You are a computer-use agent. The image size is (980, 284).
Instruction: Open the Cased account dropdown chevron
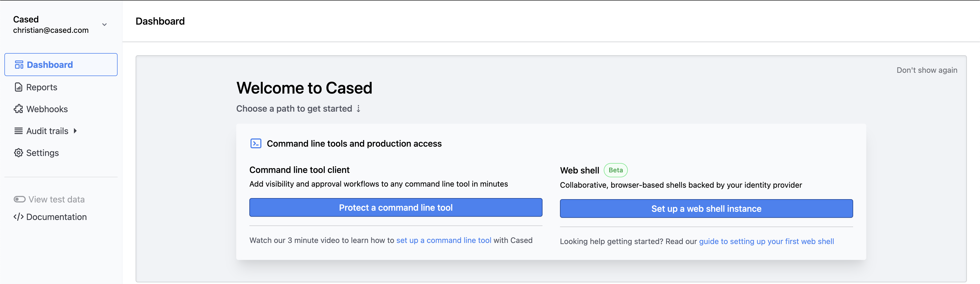104,25
